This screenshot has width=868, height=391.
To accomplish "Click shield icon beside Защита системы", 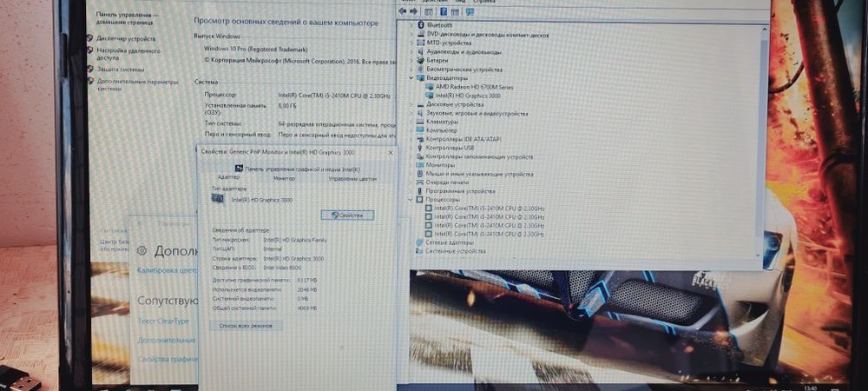I will point(90,70).
